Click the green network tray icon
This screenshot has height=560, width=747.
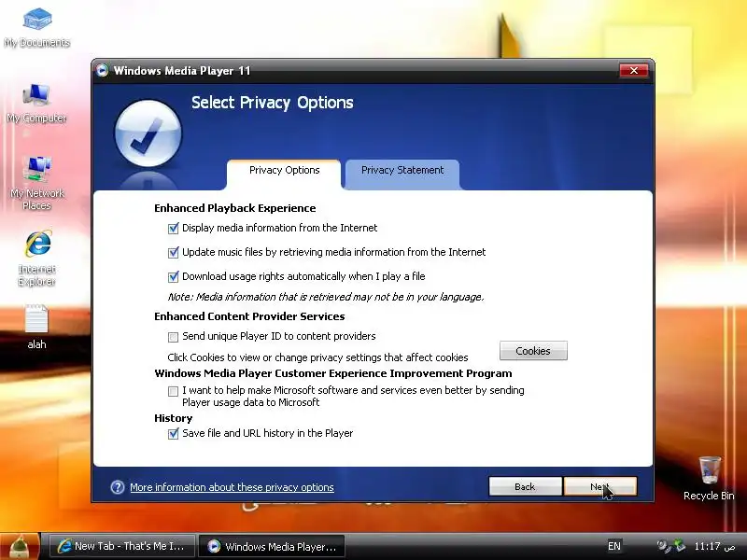[680, 546]
